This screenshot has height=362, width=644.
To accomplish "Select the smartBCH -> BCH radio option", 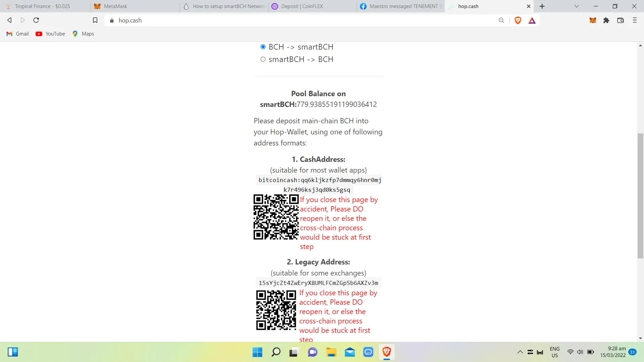I will [263, 59].
